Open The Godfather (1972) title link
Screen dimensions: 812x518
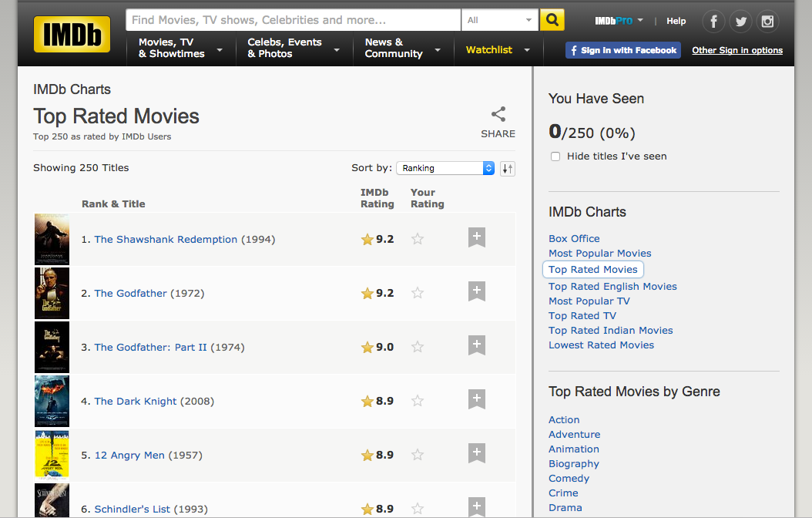[x=130, y=293]
